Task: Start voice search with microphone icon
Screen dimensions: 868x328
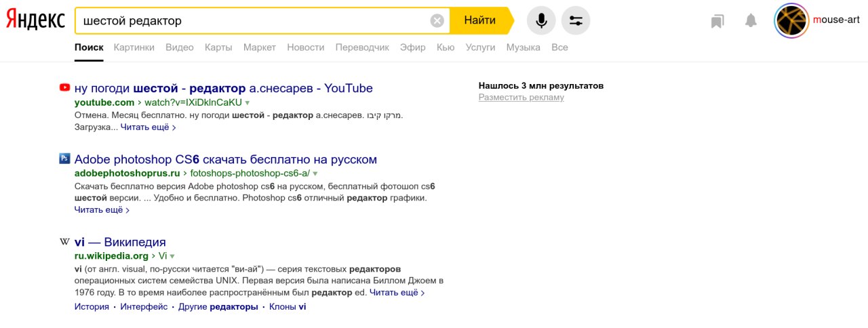Action: [x=541, y=20]
